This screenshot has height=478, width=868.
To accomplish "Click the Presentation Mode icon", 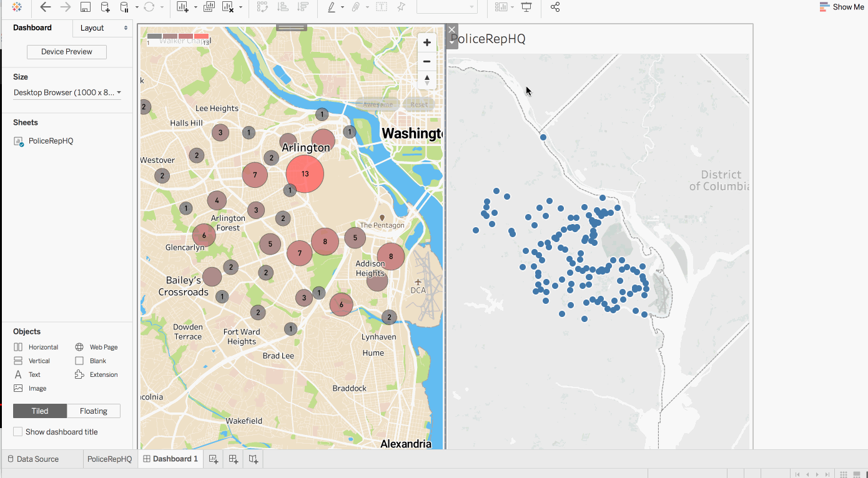I will (527, 7).
